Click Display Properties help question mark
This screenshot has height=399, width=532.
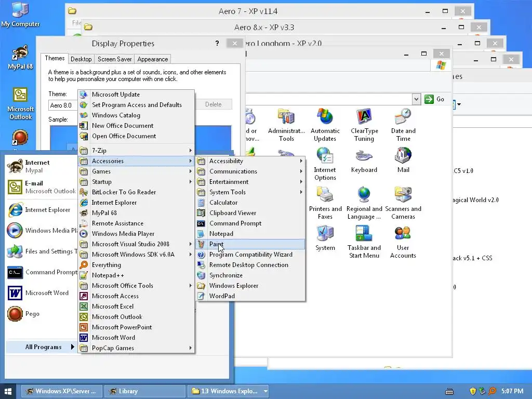pyautogui.click(x=217, y=44)
